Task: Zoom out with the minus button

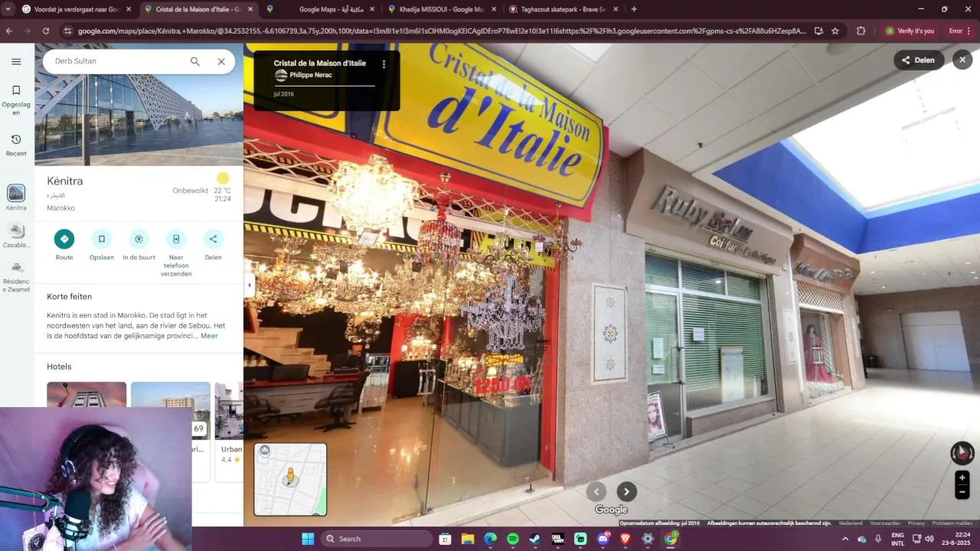Action: coord(962,493)
